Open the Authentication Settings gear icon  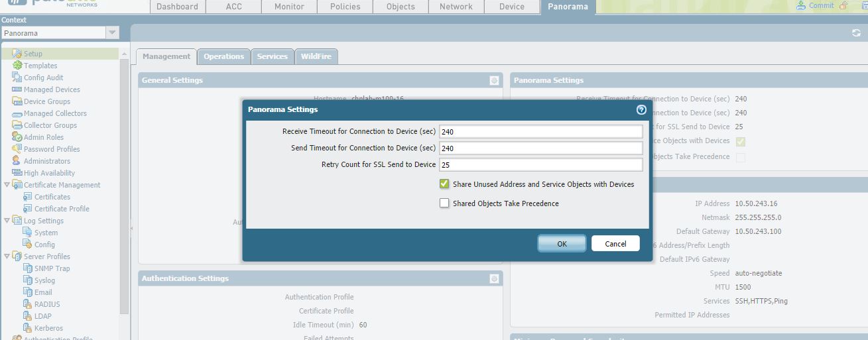click(494, 279)
